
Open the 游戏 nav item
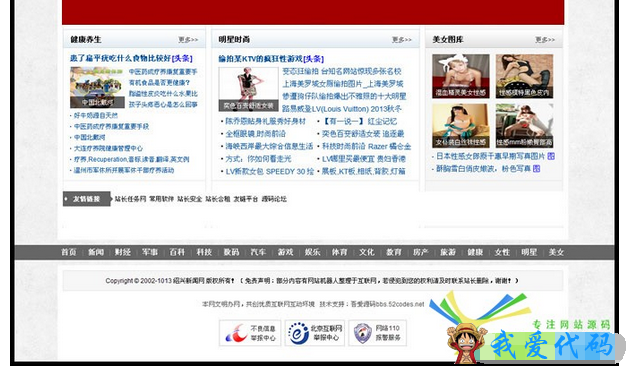(x=286, y=252)
